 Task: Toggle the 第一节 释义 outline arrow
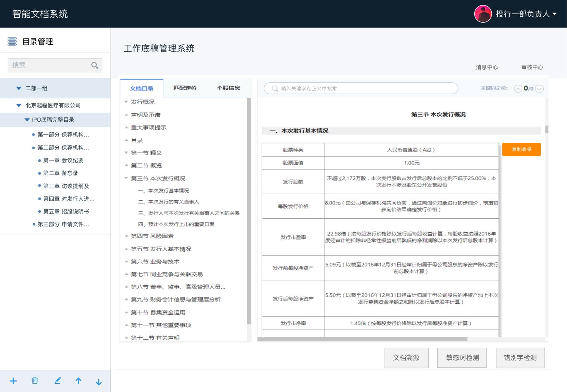[126, 153]
